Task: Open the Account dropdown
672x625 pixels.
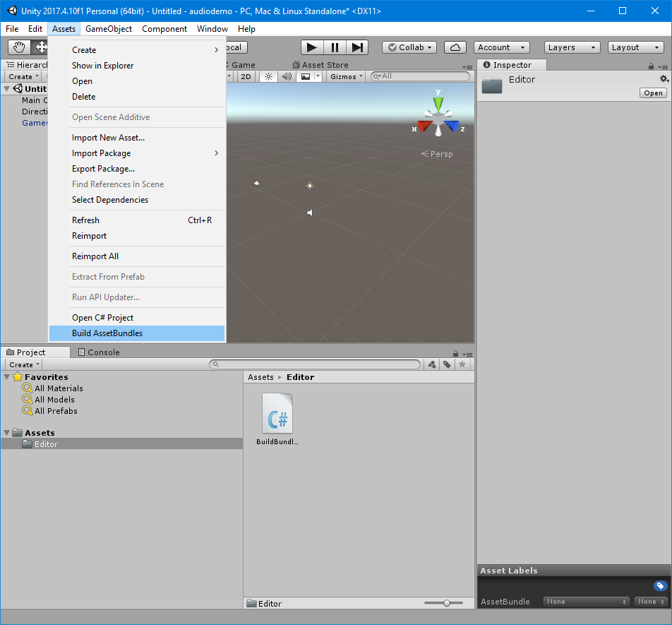Action: click(x=501, y=47)
